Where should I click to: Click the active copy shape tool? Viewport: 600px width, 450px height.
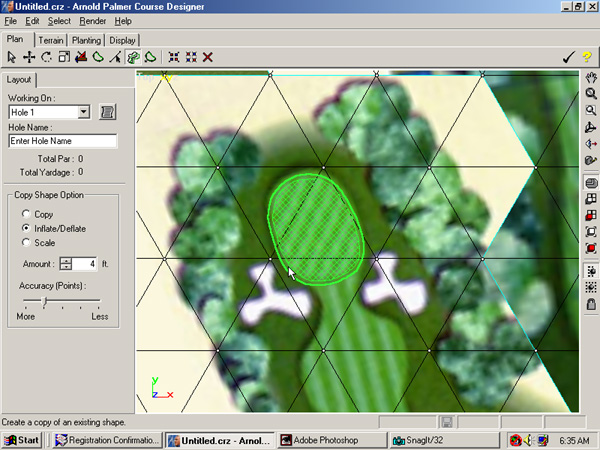coord(133,57)
